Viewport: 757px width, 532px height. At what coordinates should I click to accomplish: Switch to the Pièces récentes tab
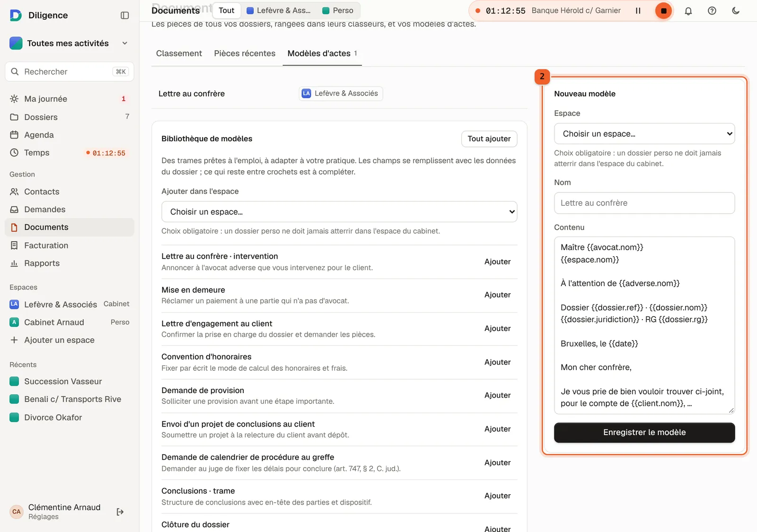245,53
